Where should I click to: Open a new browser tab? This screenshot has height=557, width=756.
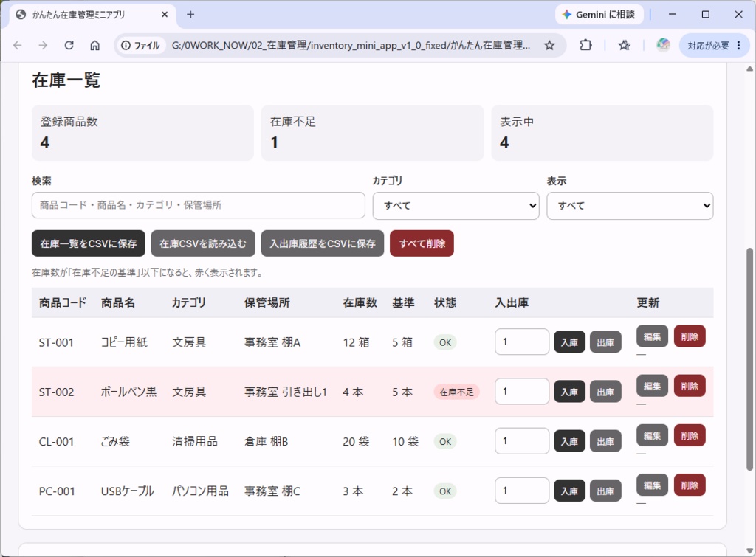(190, 15)
